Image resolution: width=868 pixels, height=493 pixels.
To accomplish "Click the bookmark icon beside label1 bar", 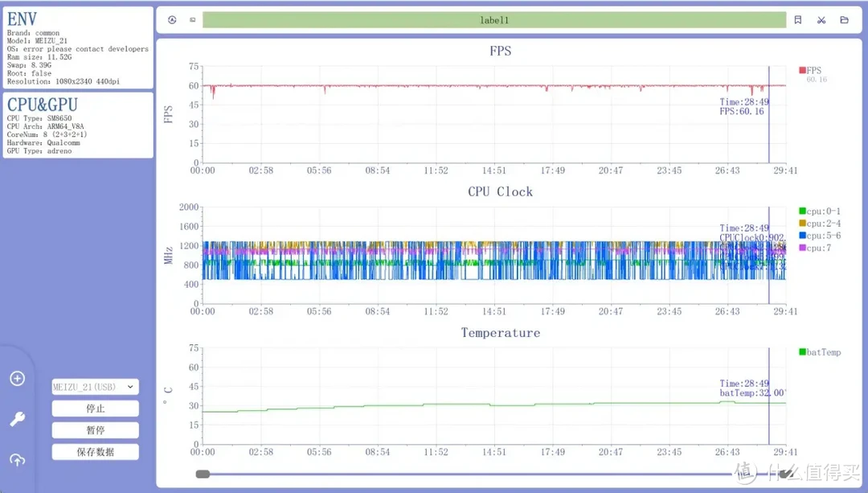I will coord(797,20).
